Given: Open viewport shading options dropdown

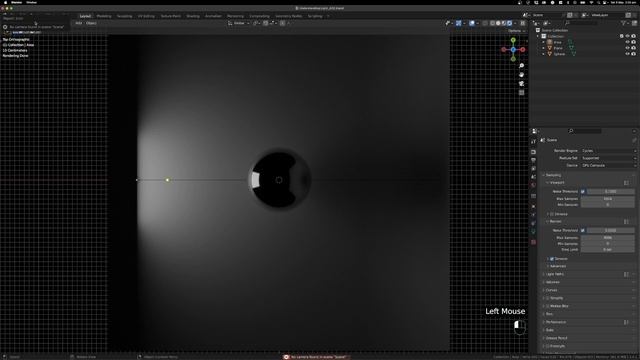Looking at the screenshot, I should 516,23.
